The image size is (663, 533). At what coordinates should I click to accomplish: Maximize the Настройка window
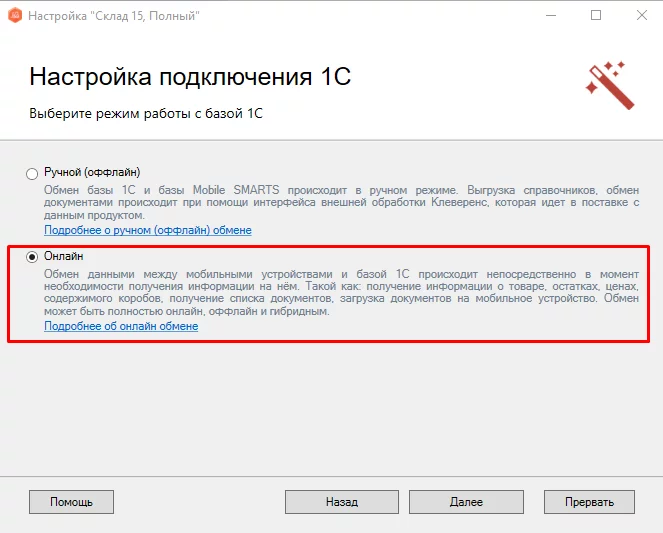(596, 16)
